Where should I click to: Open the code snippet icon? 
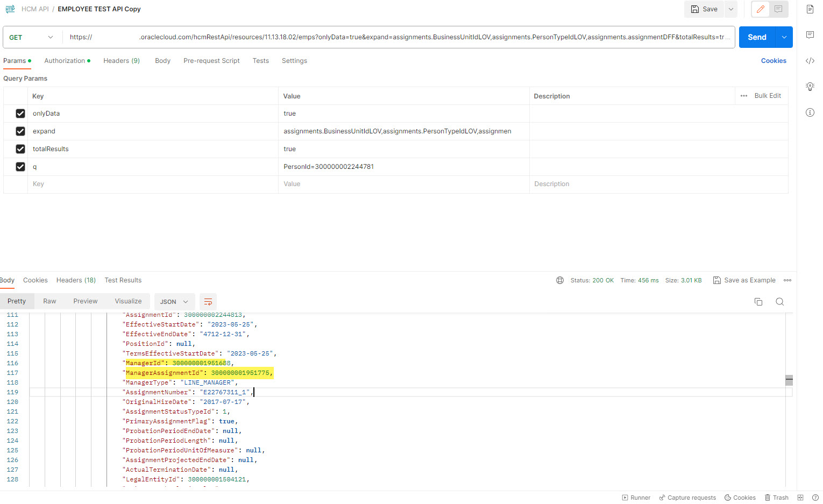coord(810,61)
